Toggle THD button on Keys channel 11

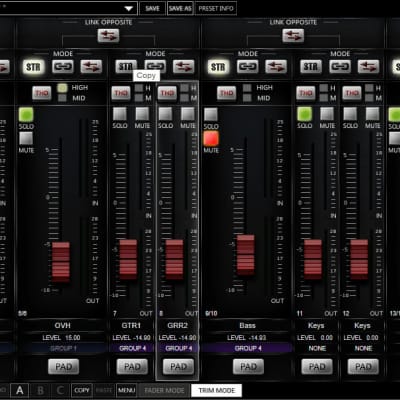pyautogui.click(x=306, y=93)
